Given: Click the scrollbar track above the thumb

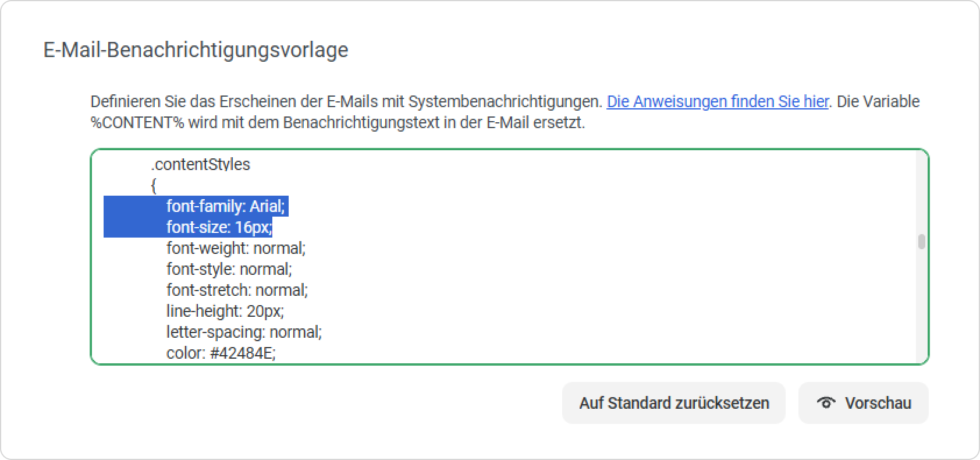Looking at the screenshot, I should coord(921,193).
